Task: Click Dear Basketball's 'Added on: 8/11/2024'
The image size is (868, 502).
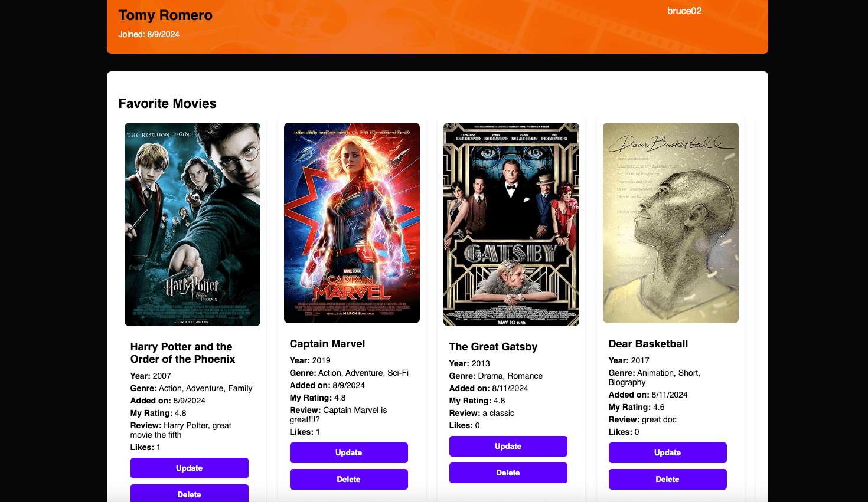Action: 648,395
